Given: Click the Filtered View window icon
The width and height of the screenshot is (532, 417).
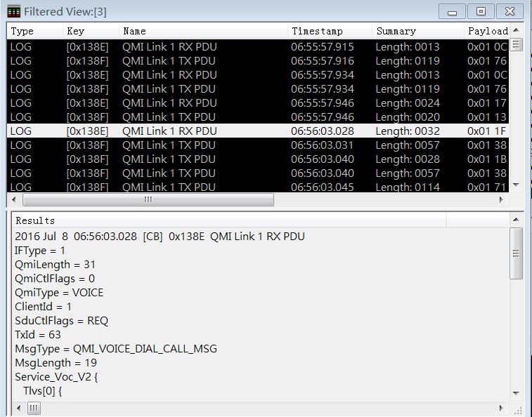Looking at the screenshot, I should (13, 11).
